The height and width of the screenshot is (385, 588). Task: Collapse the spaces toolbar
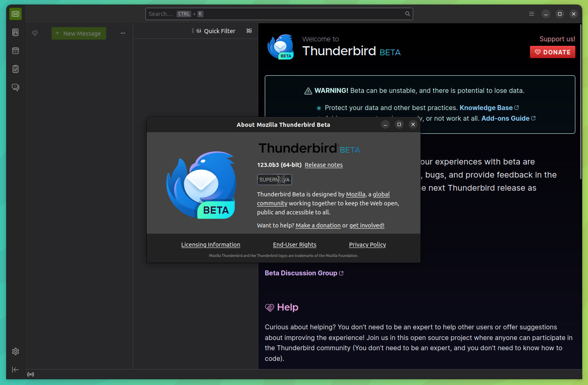[x=15, y=369]
